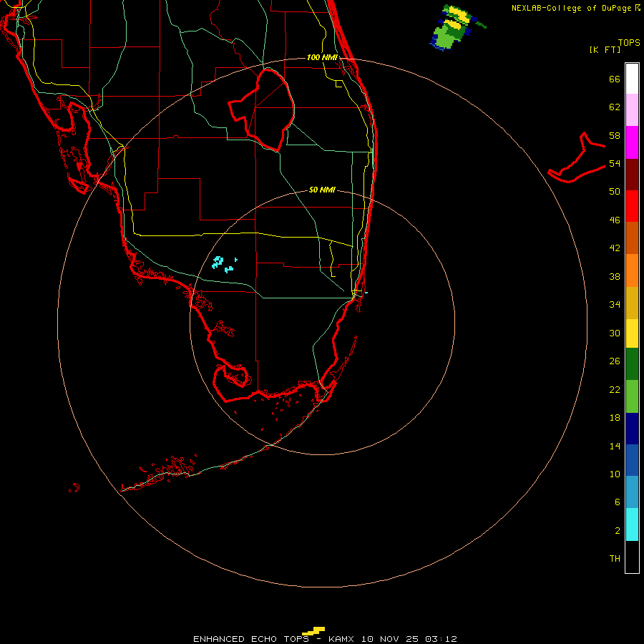Click the TH threshold label
Screen dimensions: 644x644
pyautogui.click(x=615, y=559)
